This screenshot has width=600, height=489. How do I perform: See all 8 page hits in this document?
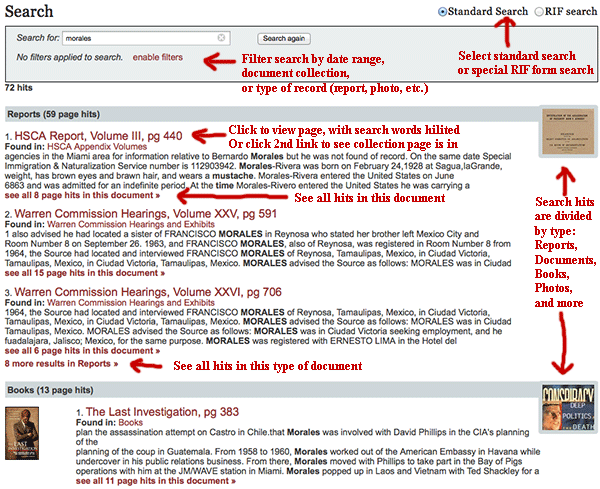(x=82, y=196)
